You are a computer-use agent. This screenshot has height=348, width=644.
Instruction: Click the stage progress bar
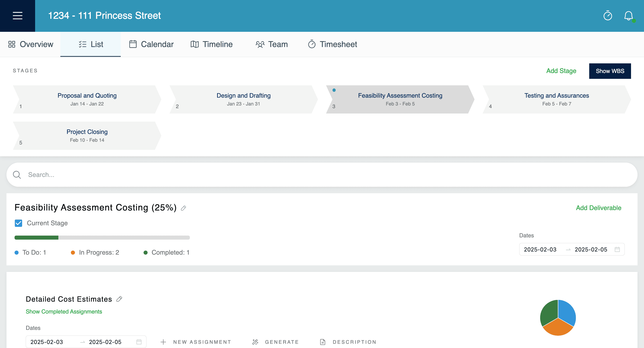coord(102,237)
